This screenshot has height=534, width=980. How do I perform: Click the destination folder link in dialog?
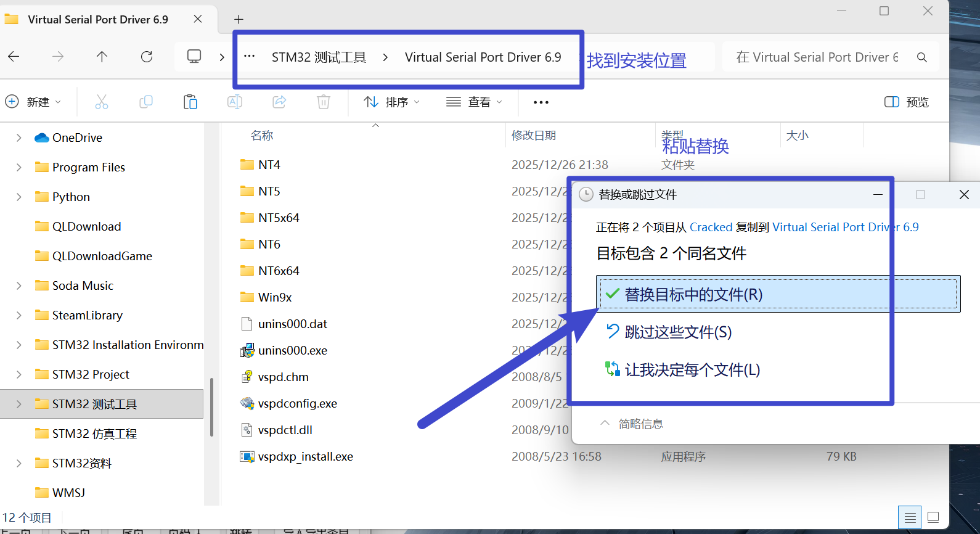point(845,228)
